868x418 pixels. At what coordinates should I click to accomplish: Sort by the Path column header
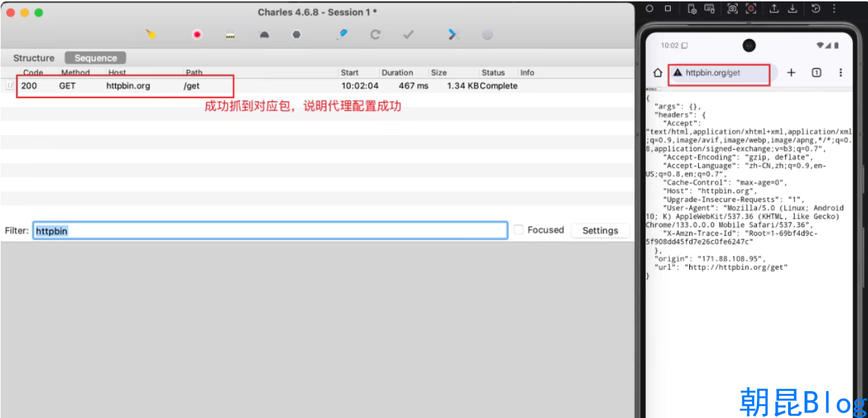click(194, 72)
